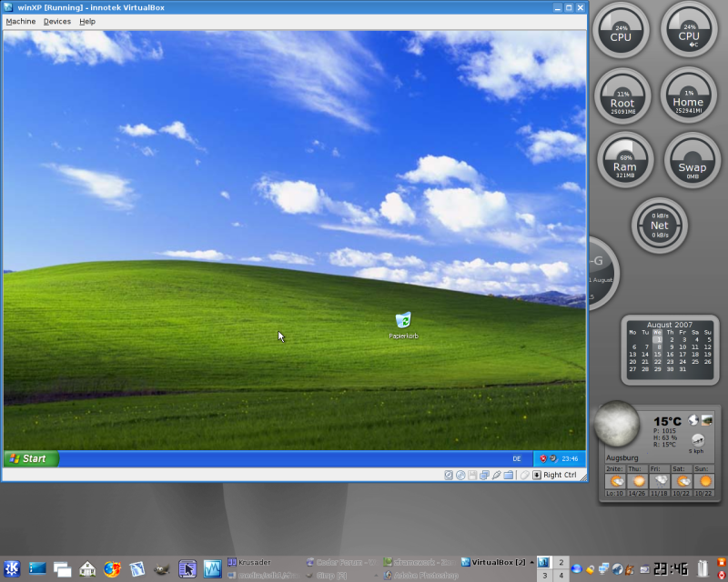Toggle the Right Ctrl host key indicator
Image resolution: width=728 pixels, height=582 pixels.
click(x=555, y=475)
